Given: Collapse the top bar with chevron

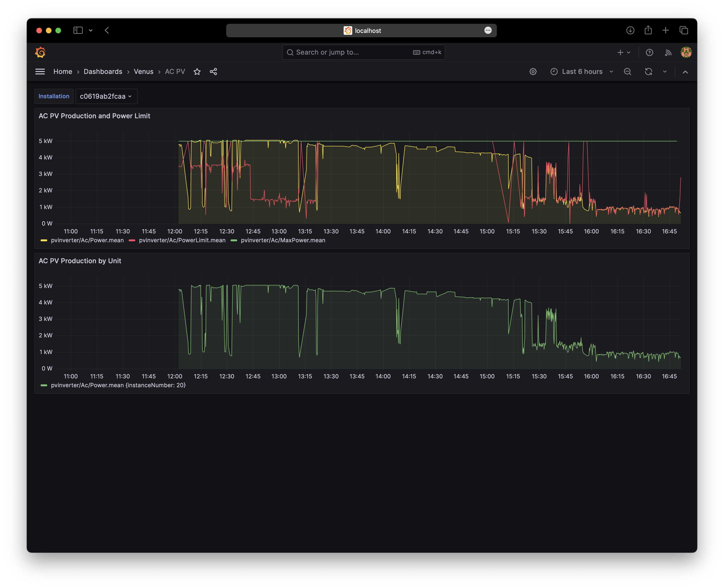Looking at the screenshot, I should pos(685,72).
